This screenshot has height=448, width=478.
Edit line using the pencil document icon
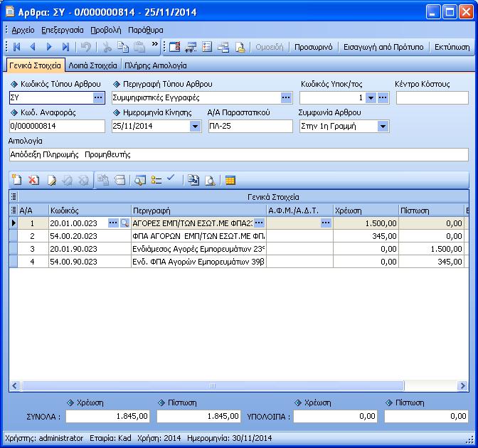(51, 180)
